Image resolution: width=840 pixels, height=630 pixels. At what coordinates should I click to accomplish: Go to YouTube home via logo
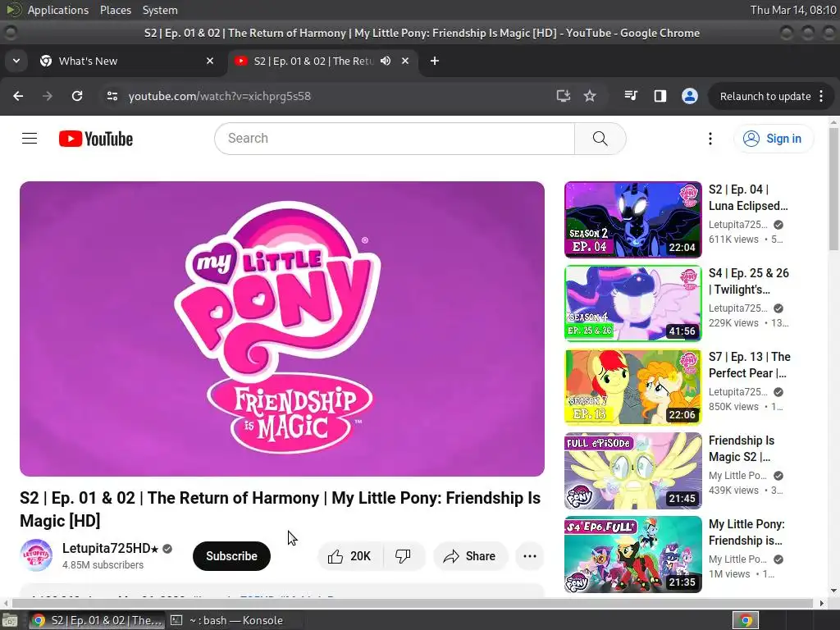(96, 139)
